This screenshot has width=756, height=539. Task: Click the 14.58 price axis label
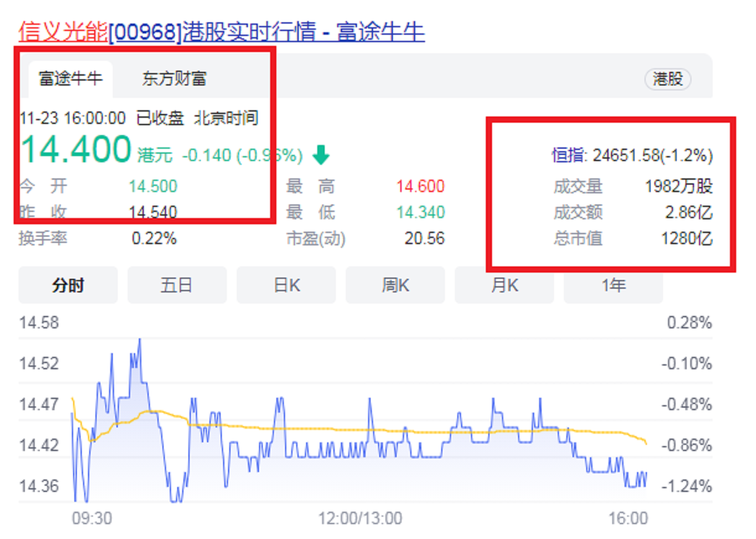pos(39,322)
